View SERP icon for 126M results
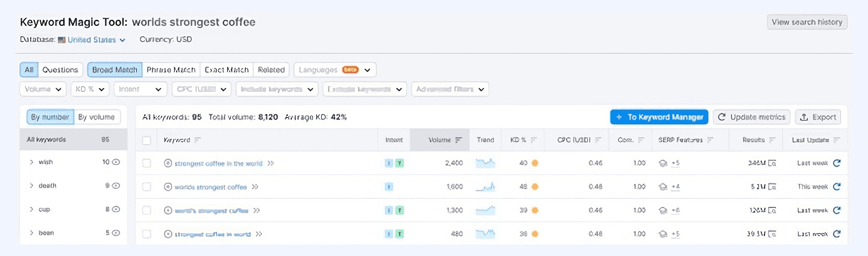The height and width of the screenshot is (256, 868). pyautogui.click(x=772, y=210)
